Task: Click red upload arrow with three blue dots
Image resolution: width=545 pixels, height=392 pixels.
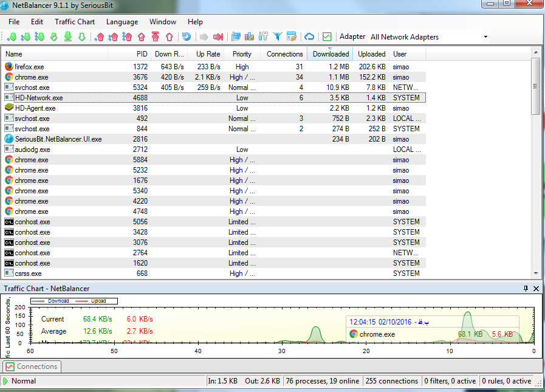Action: [x=127, y=36]
